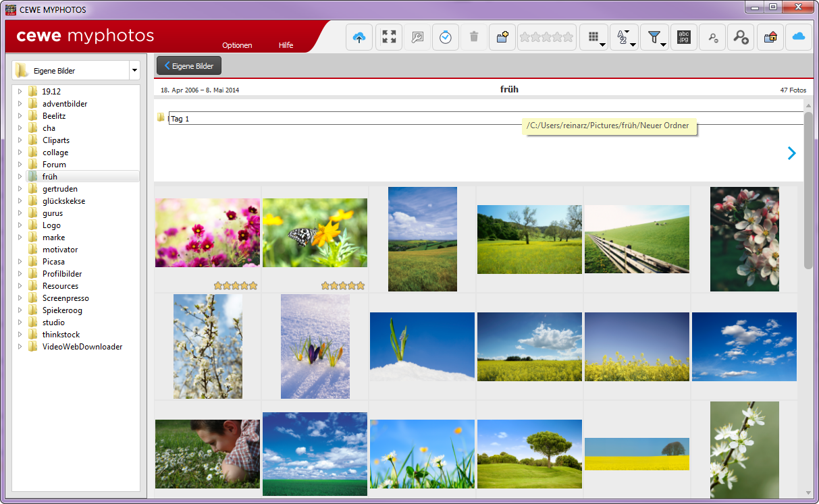The width and height of the screenshot is (819, 504).
Task: Toggle file name display with abc.jpg icon
Action: 684,38
